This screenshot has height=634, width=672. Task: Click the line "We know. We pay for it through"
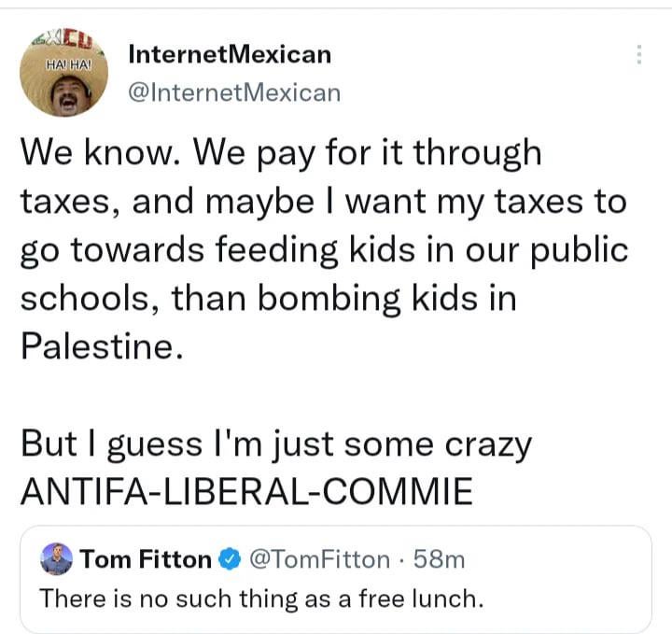pyautogui.click(x=282, y=152)
